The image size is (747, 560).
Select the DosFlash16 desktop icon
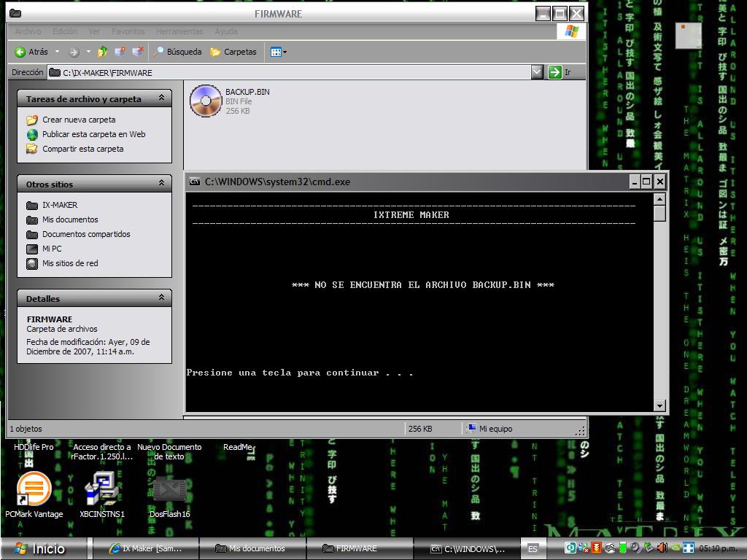169,489
